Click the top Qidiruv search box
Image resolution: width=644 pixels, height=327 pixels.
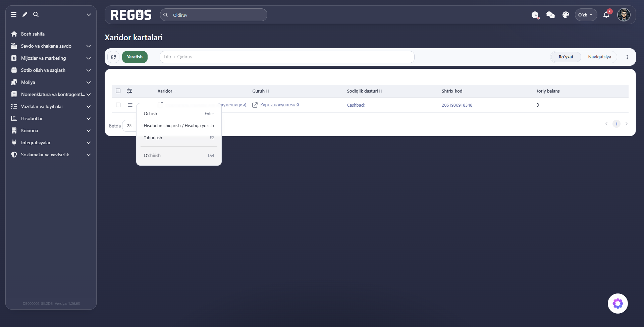coord(214,15)
